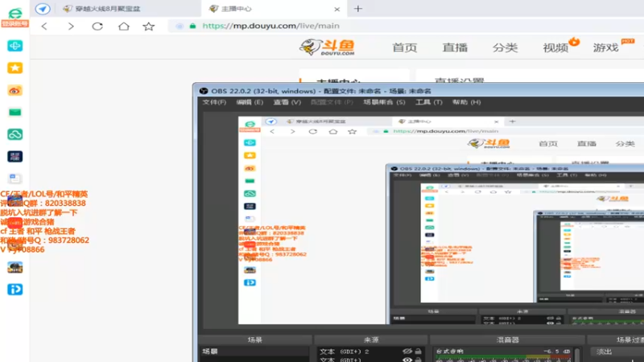
Task: Click the 台式音响 audio level meter
Action: tap(503, 358)
